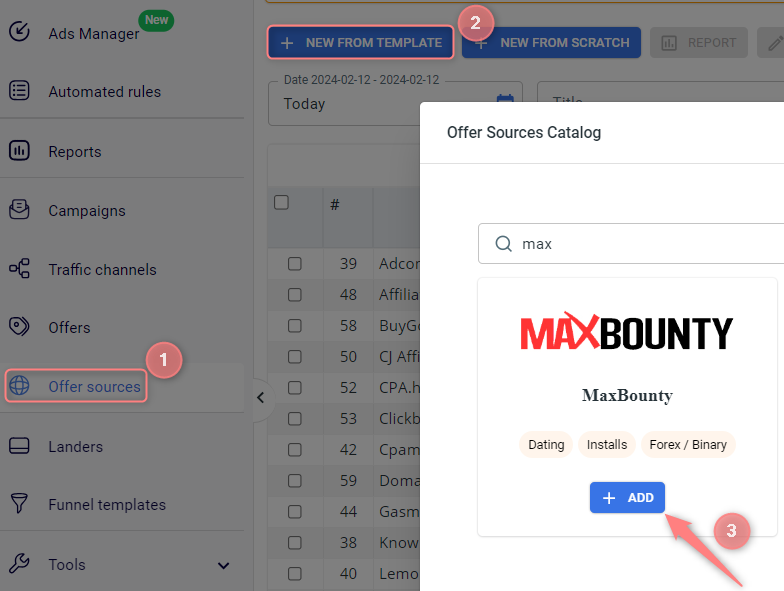
Task: Click the pencil edit icon in toolbar
Action: click(x=774, y=43)
